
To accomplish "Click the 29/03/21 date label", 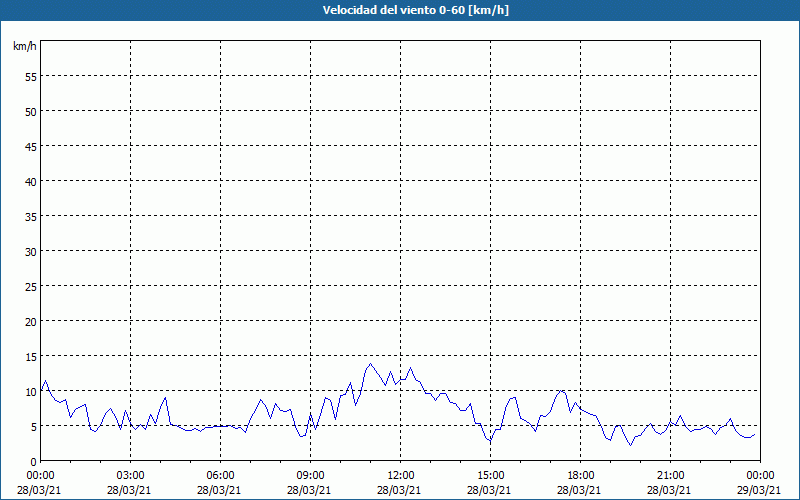I will (x=759, y=490).
